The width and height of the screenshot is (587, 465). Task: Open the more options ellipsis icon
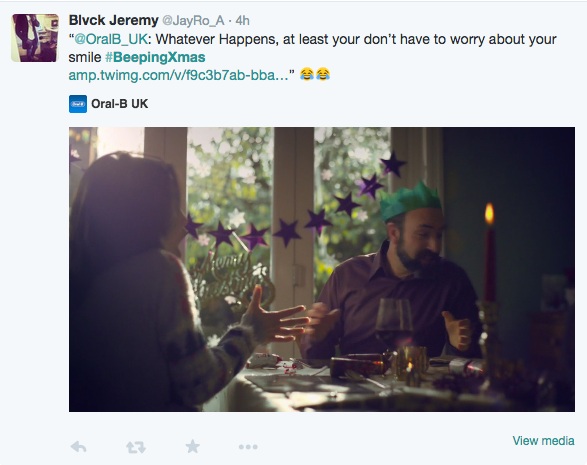(x=248, y=447)
